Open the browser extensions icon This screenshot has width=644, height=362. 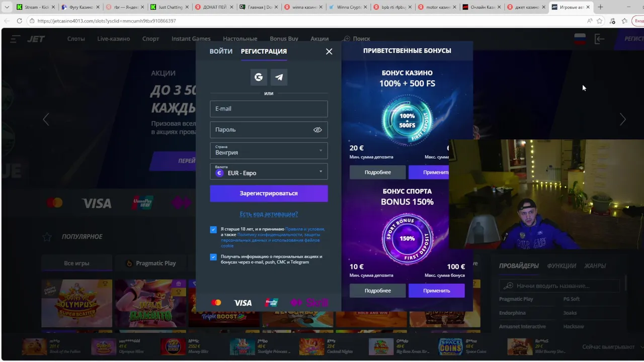click(x=612, y=21)
